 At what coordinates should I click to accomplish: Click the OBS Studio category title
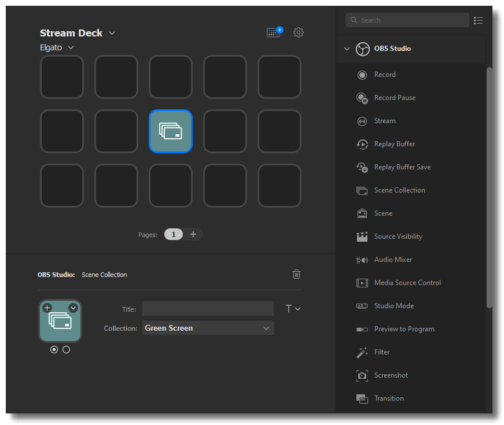pos(392,49)
